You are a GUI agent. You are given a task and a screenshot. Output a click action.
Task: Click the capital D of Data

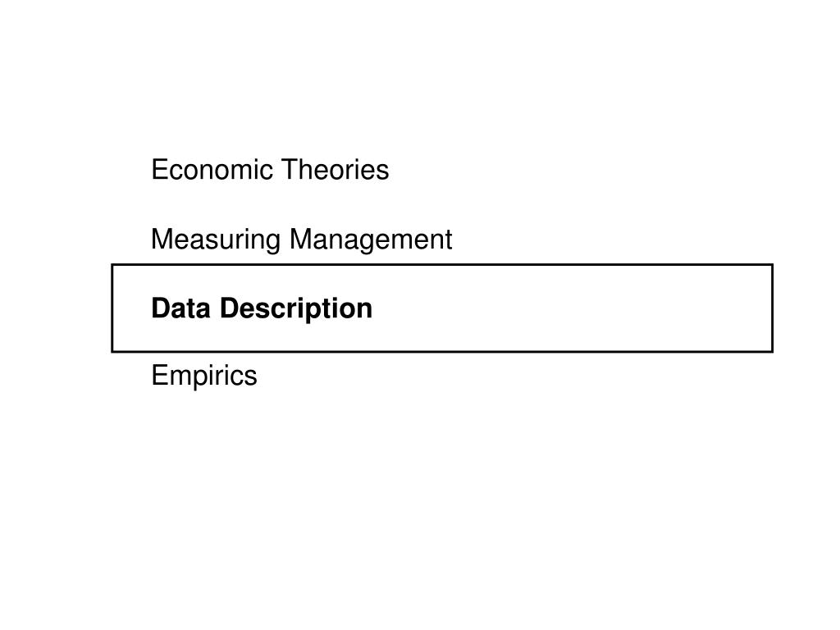pos(162,308)
